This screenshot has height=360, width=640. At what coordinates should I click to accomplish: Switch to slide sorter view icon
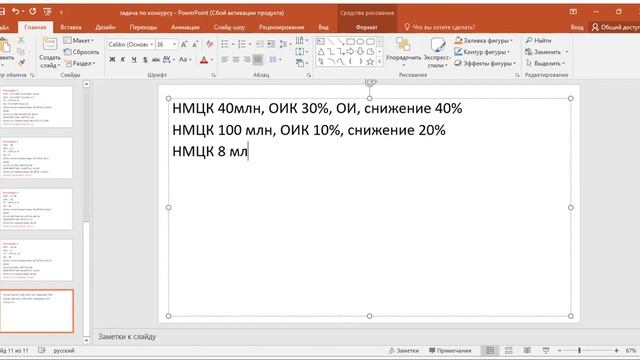click(x=509, y=350)
